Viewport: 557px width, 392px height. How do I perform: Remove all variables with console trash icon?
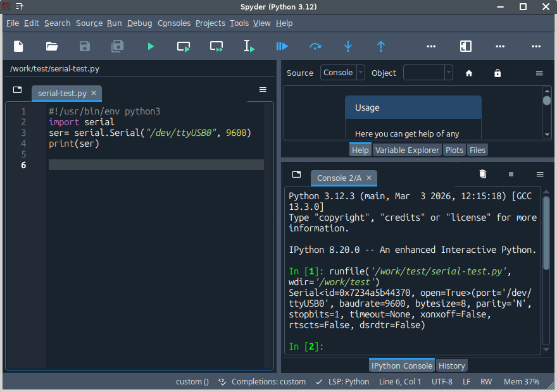point(483,174)
